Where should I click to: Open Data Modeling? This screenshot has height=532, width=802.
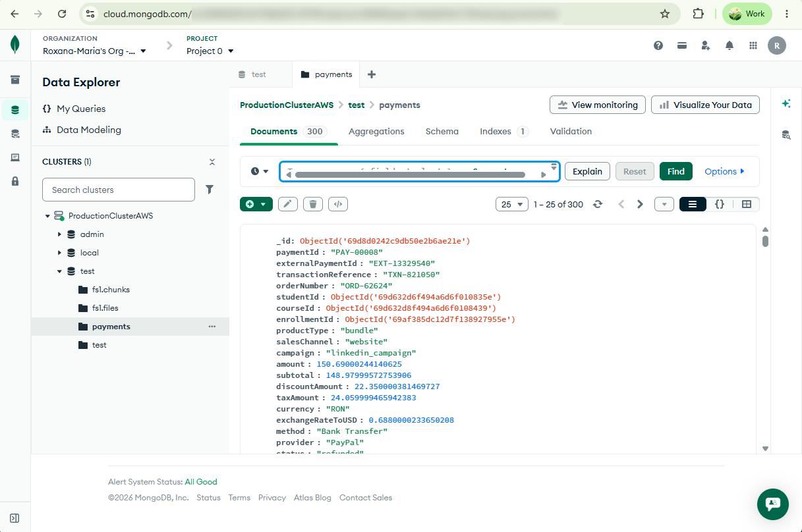pos(82,130)
